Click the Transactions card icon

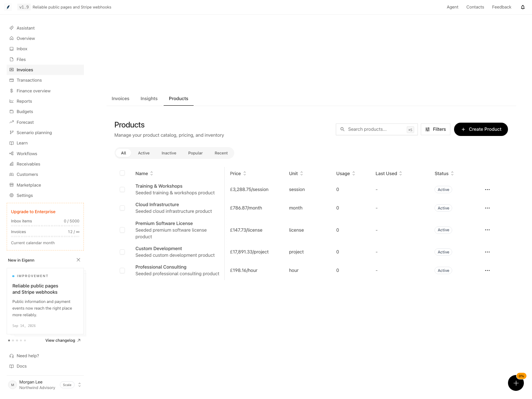point(11,80)
